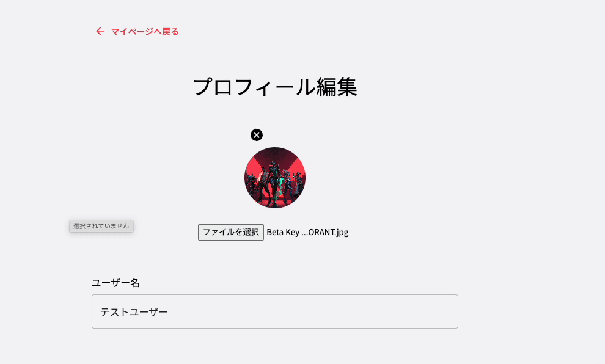Click the 選択されていません tooltip text

[101, 226]
